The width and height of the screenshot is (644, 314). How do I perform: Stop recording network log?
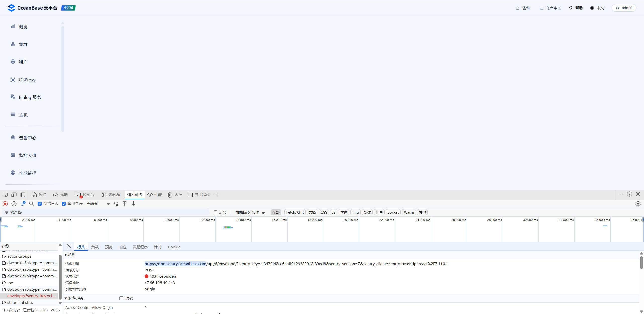5,204
